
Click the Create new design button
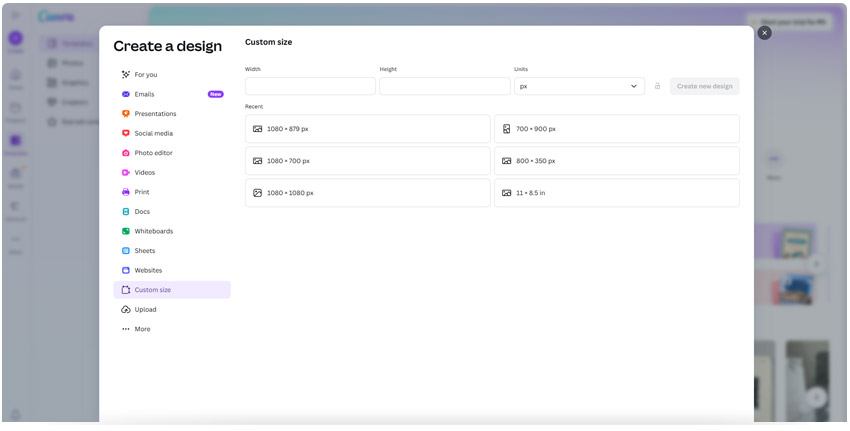pyautogui.click(x=704, y=86)
